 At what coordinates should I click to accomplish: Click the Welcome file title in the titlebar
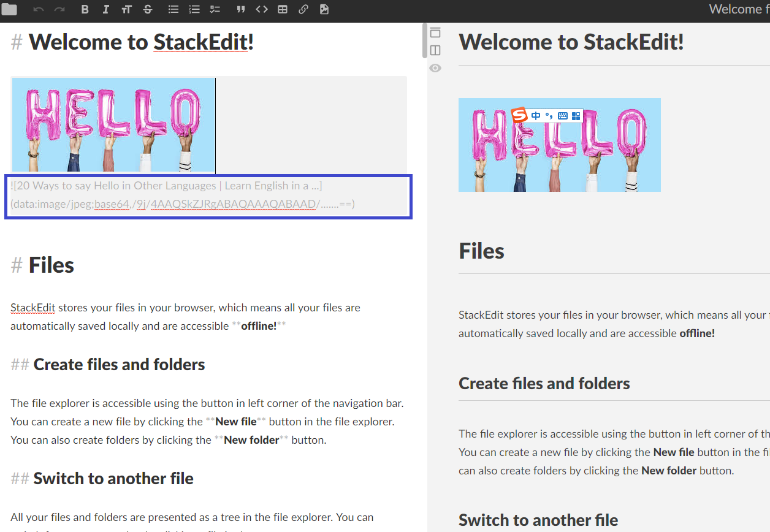(739, 9)
